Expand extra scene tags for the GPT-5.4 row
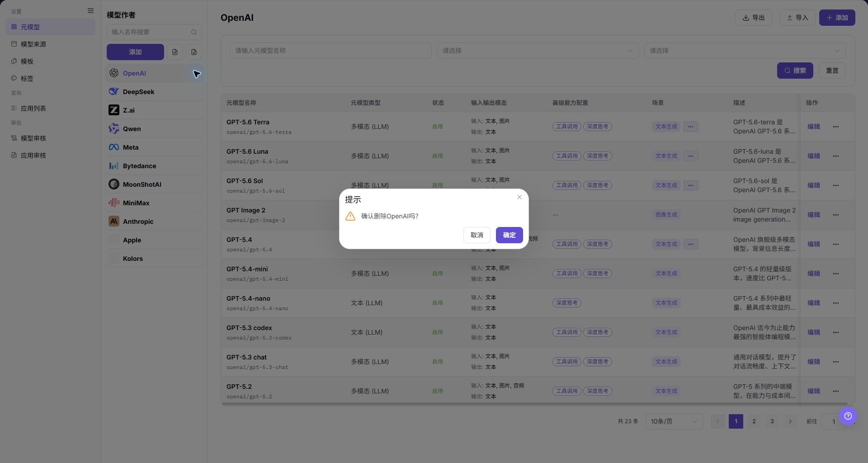 click(x=691, y=244)
